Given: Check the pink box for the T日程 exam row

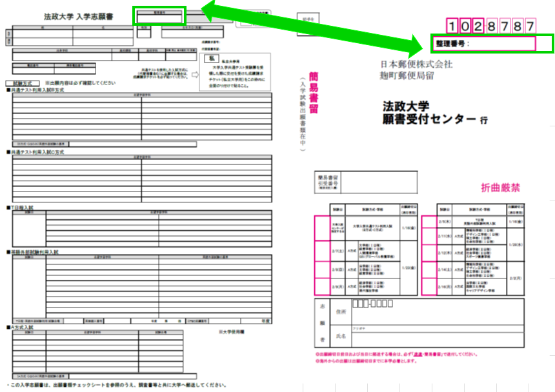Looking at the screenshot, I should click(429, 220).
